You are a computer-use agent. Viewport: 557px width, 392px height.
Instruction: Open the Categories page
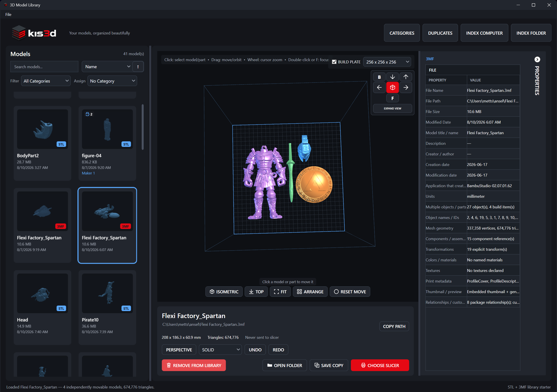[401, 33]
